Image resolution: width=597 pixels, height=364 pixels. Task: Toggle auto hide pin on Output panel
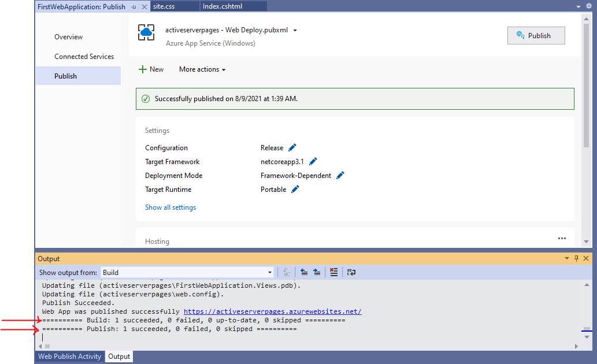pyautogui.click(x=576, y=258)
